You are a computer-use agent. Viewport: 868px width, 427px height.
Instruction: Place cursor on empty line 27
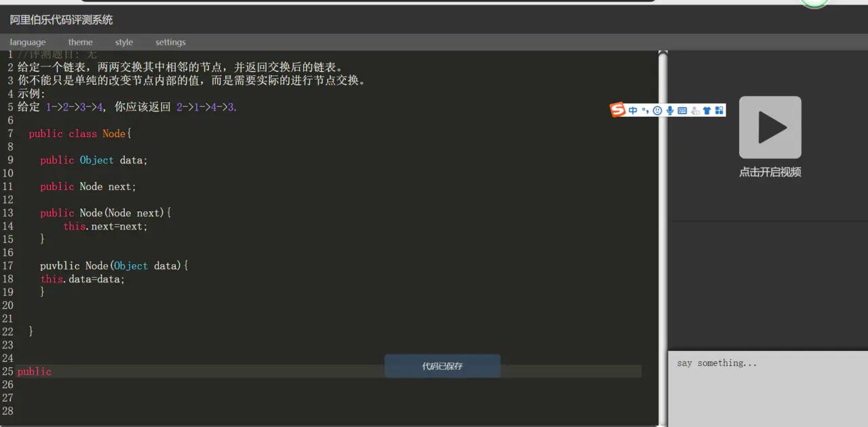click(329, 398)
